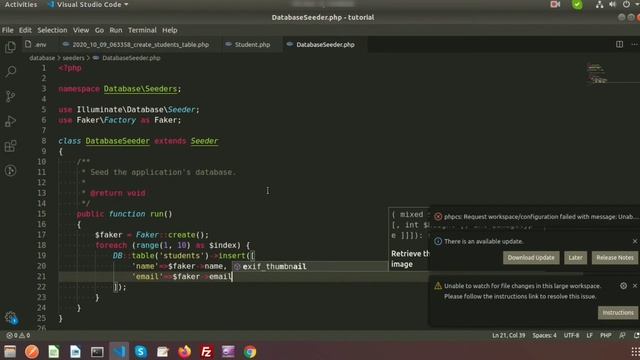Open the network indicator in top bar

pos(599,4)
